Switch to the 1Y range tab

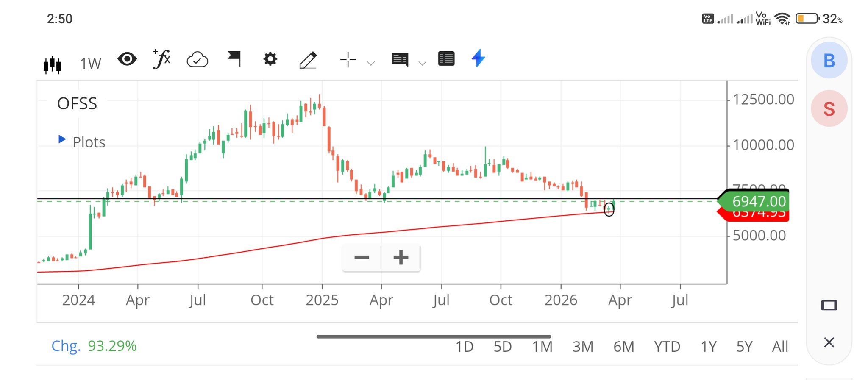pyautogui.click(x=708, y=347)
